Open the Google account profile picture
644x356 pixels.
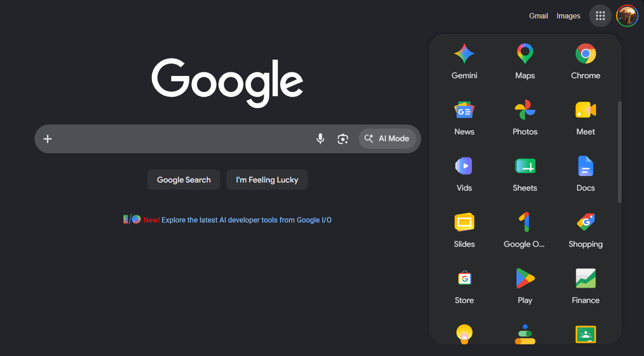pos(627,16)
